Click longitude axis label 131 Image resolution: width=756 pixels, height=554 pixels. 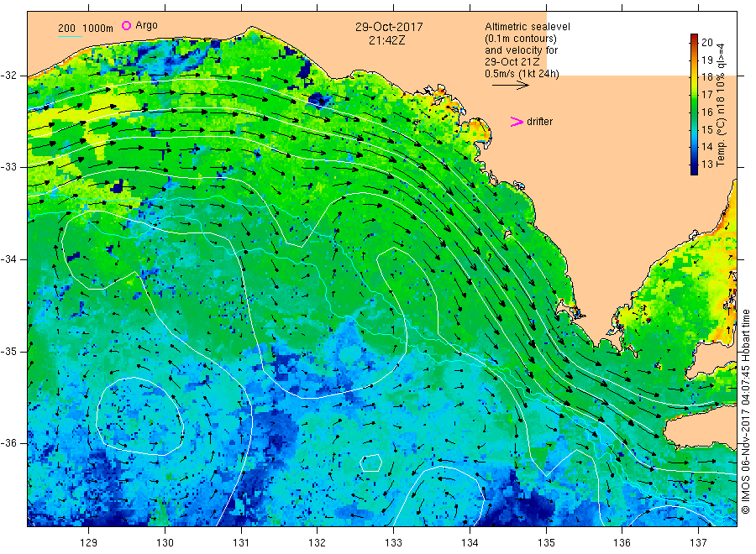click(x=241, y=542)
